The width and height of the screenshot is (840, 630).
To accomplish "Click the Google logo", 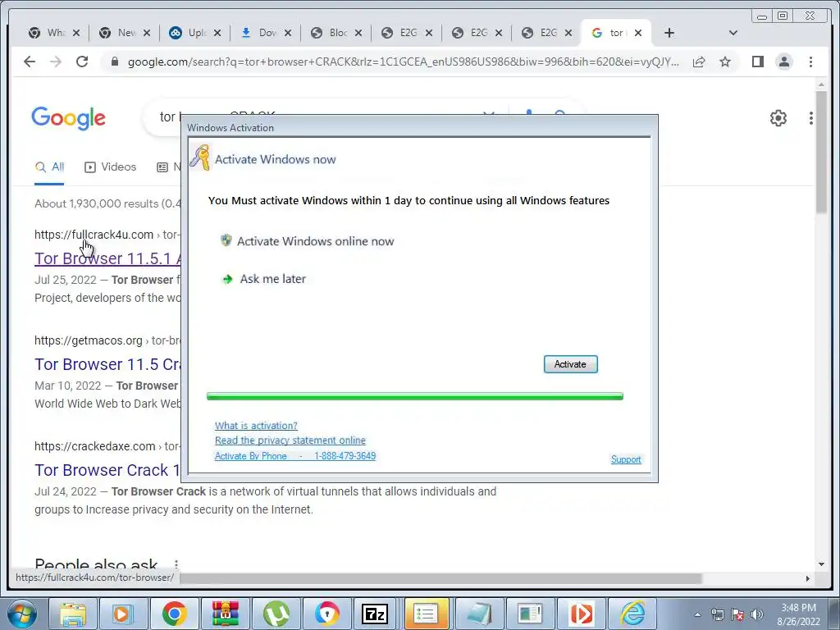I will [68, 118].
